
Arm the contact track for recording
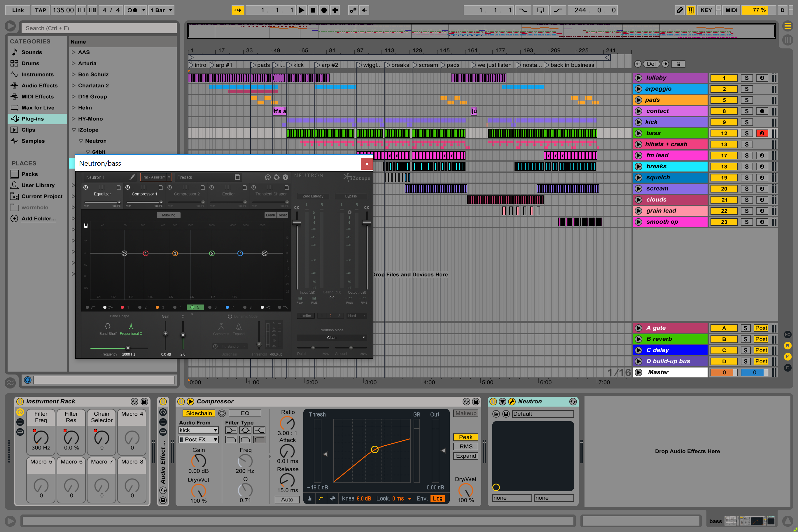pos(762,111)
